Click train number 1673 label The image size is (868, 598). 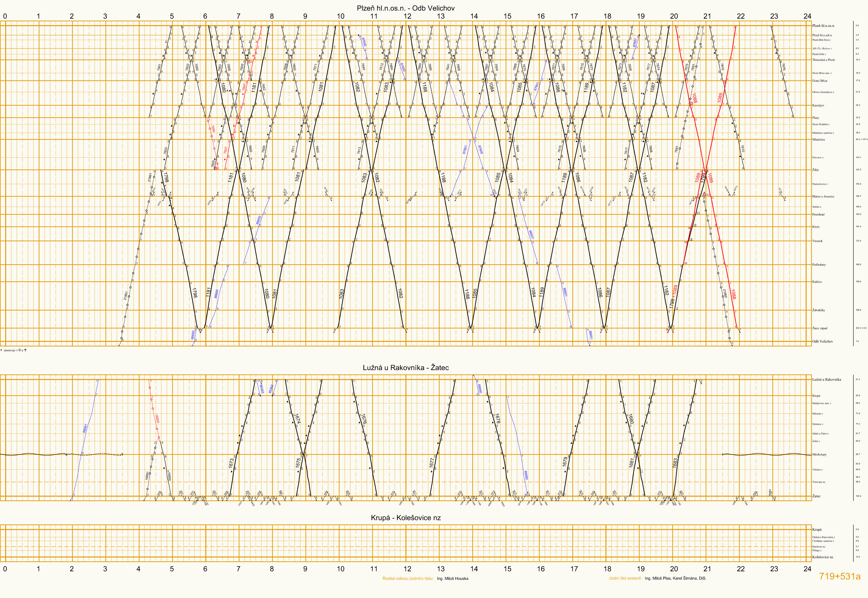pyautogui.click(x=231, y=463)
